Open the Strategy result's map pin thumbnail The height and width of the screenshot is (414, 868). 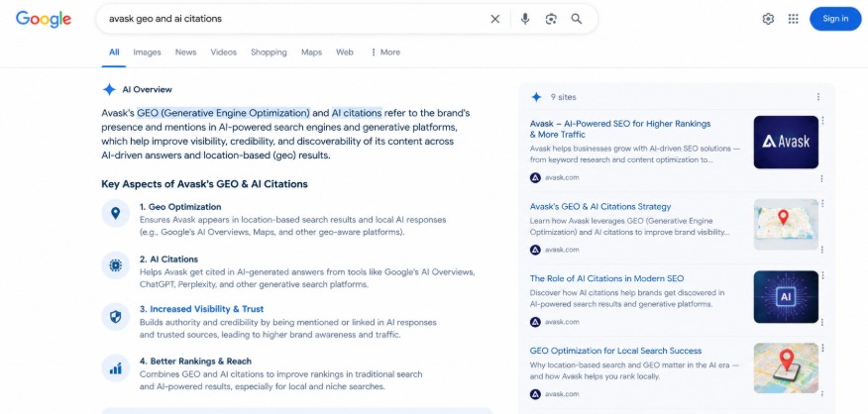(x=786, y=224)
